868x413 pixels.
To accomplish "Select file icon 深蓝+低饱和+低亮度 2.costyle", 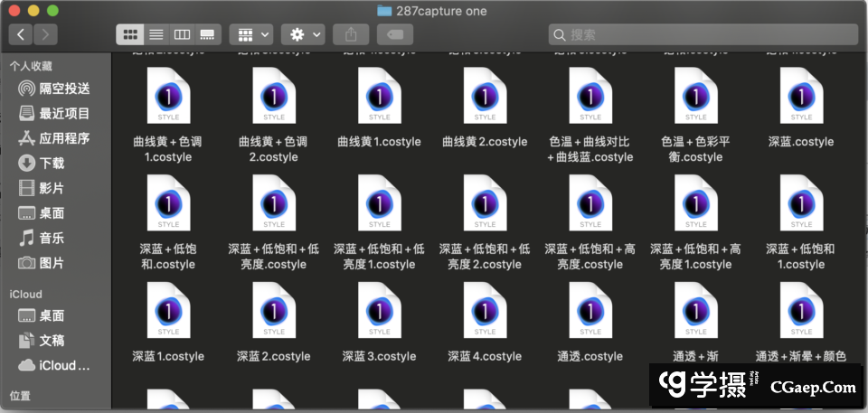I will [485, 202].
